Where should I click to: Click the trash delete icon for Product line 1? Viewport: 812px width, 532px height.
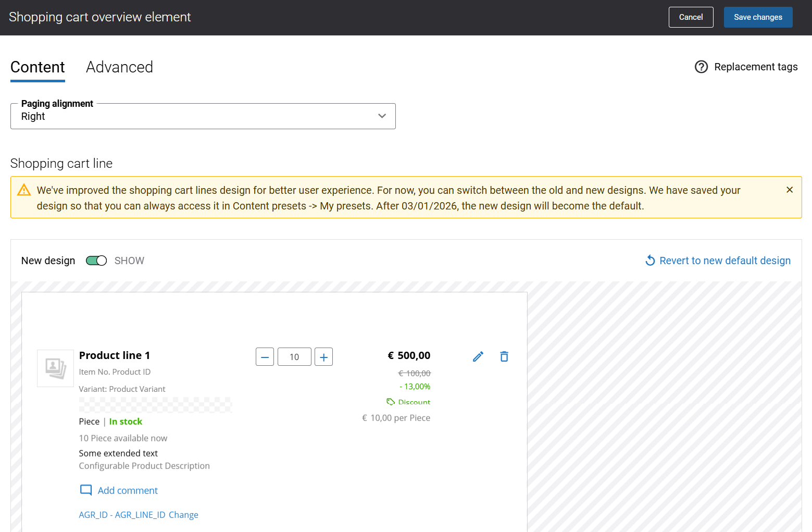click(504, 356)
